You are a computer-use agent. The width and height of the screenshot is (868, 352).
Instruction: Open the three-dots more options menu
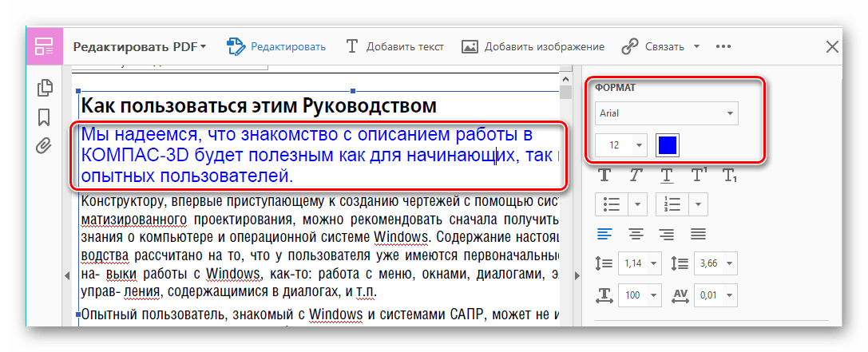pyautogui.click(x=723, y=46)
